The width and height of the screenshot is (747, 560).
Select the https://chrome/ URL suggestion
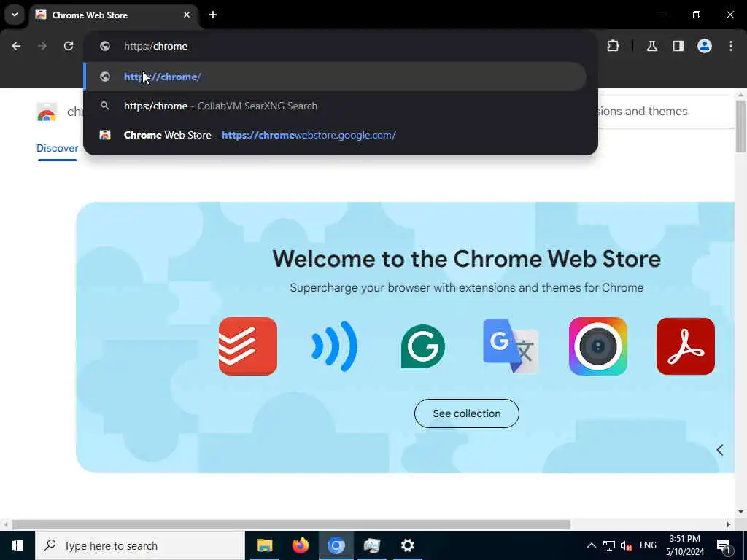tap(336, 77)
